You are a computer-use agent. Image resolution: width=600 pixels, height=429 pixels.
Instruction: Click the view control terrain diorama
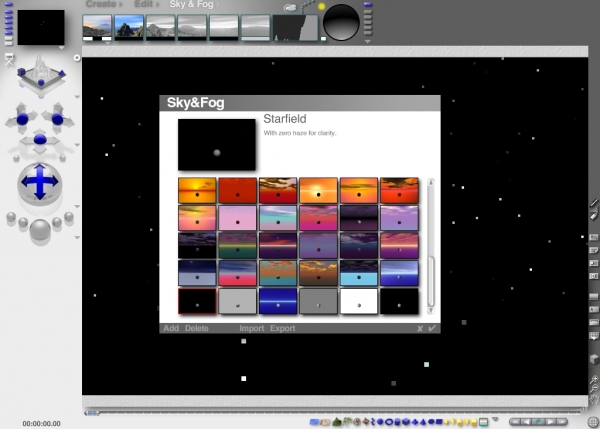pyautogui.click(x=41, y=73)
